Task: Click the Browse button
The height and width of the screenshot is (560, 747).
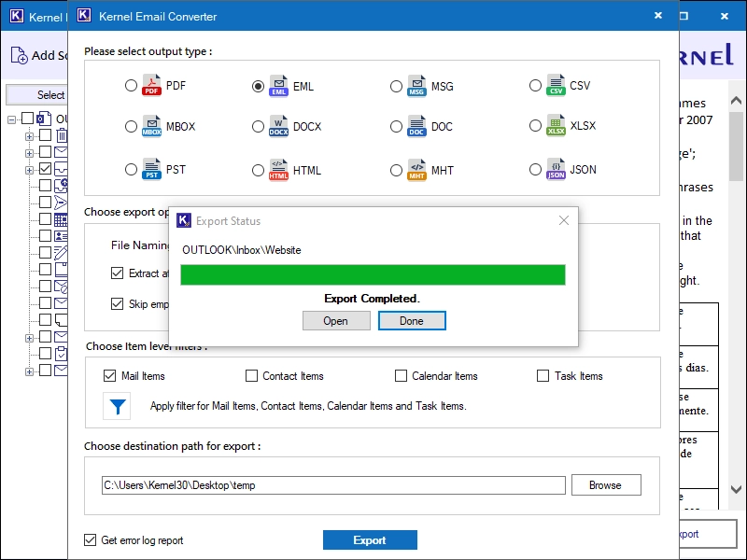Action: 606,484
